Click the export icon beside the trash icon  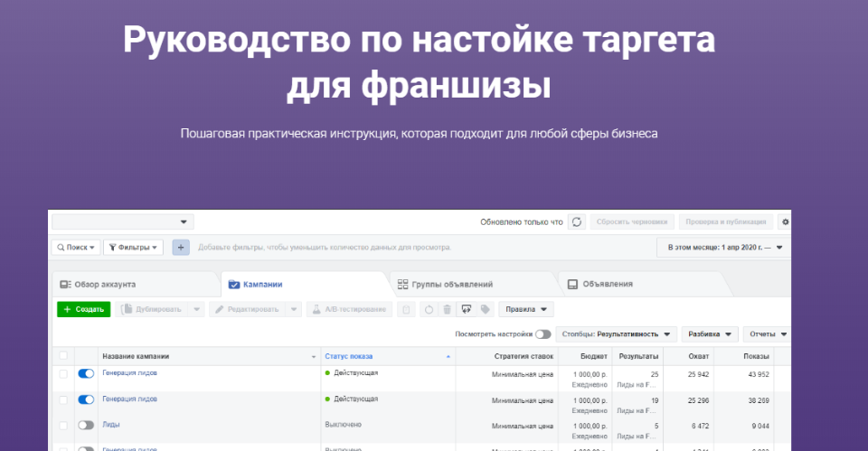pos(467,309)
